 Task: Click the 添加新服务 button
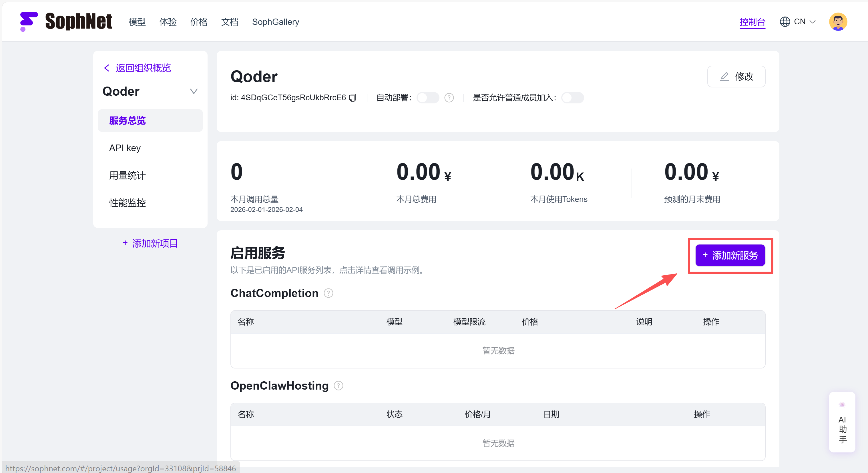coord(730,255)
